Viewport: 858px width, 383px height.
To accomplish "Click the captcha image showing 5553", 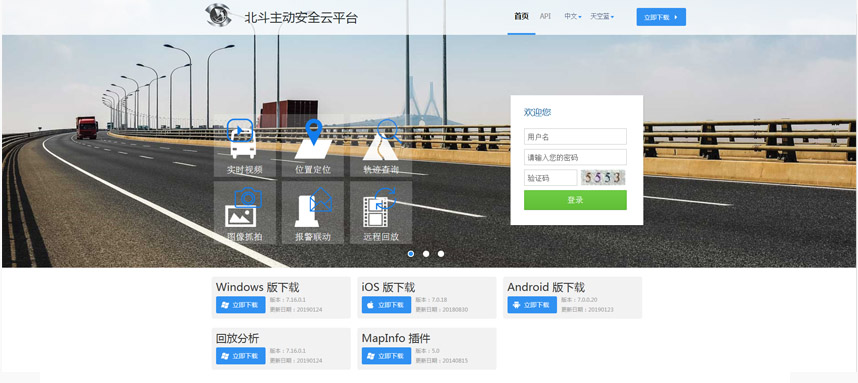I will 603,178.
